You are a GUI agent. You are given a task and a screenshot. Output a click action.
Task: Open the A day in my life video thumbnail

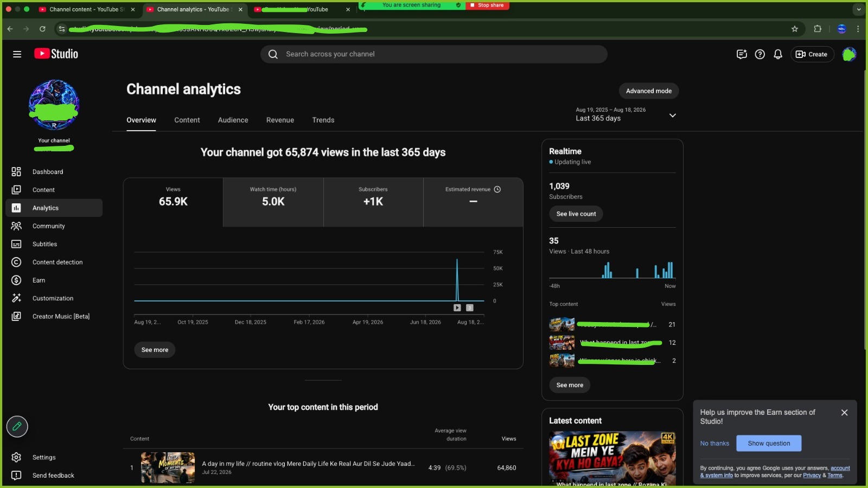click(x=168, y=467)
